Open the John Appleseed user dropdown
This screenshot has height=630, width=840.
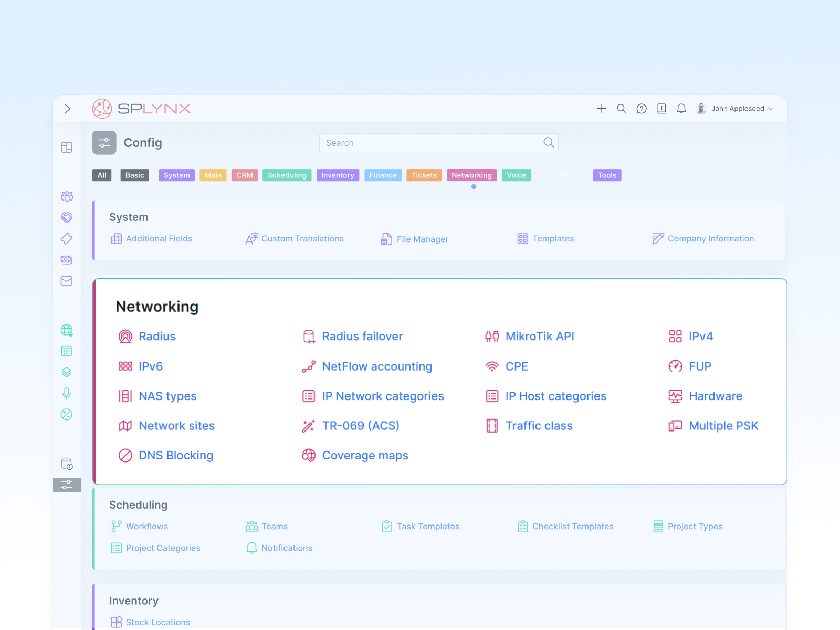coord(736,109)
